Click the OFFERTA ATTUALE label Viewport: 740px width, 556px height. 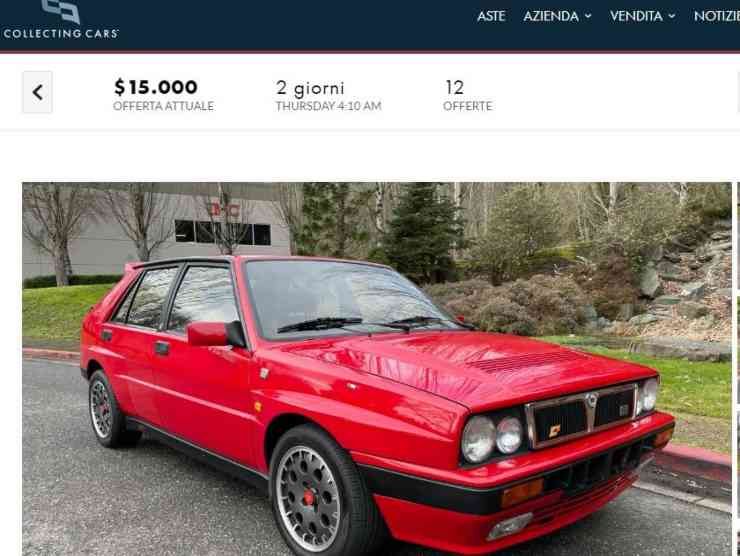(163, 106)
